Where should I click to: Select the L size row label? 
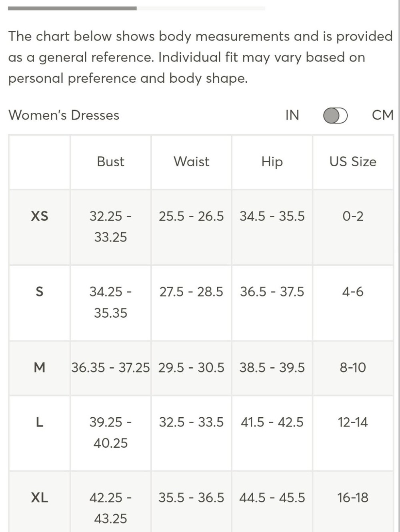pyautogui.click(x=40, y=422)
